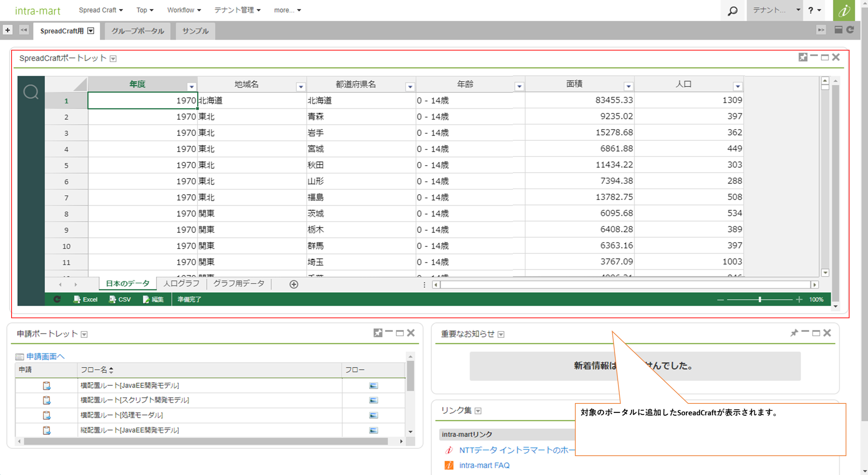Screen dimensions: 868x475
Task: Pin the 重要なお知らせ portlet
Action: pyautogui.click(x=794, y=333)
